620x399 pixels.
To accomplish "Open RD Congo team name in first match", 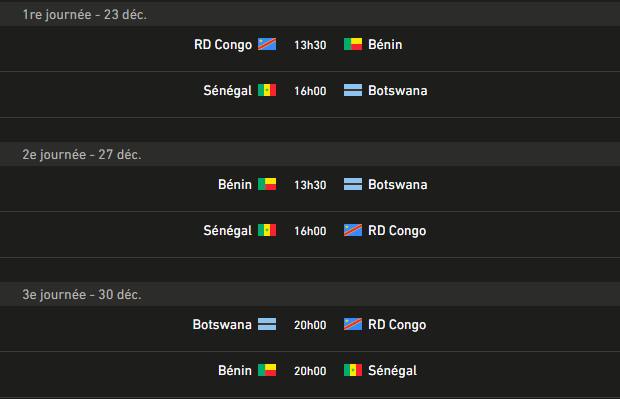I will click(223, 45).
